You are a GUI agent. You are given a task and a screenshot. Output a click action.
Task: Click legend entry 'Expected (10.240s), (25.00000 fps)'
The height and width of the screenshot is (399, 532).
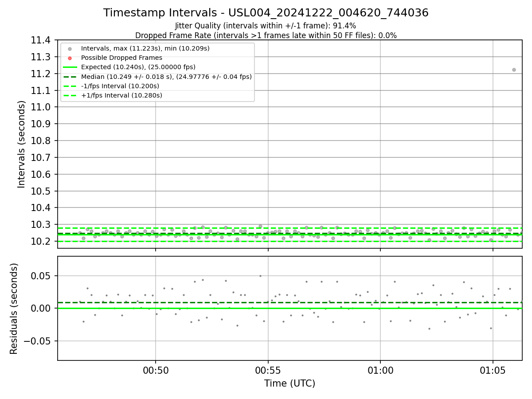pyautogui.click(x=138, y=67)
